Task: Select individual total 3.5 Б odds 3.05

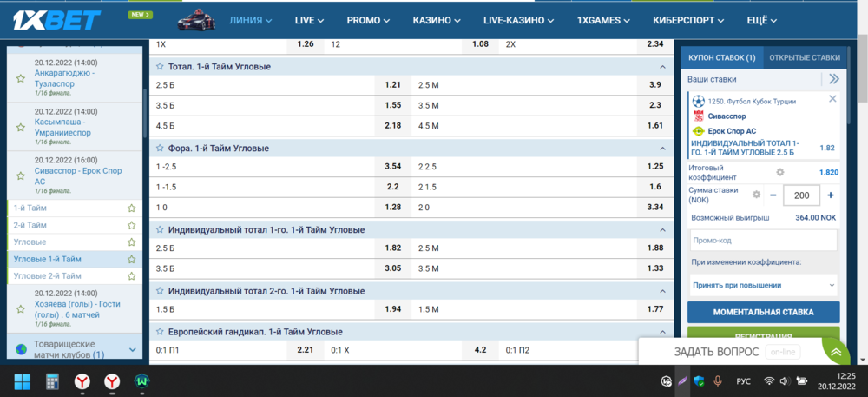Action: click(x=392, y=268)
